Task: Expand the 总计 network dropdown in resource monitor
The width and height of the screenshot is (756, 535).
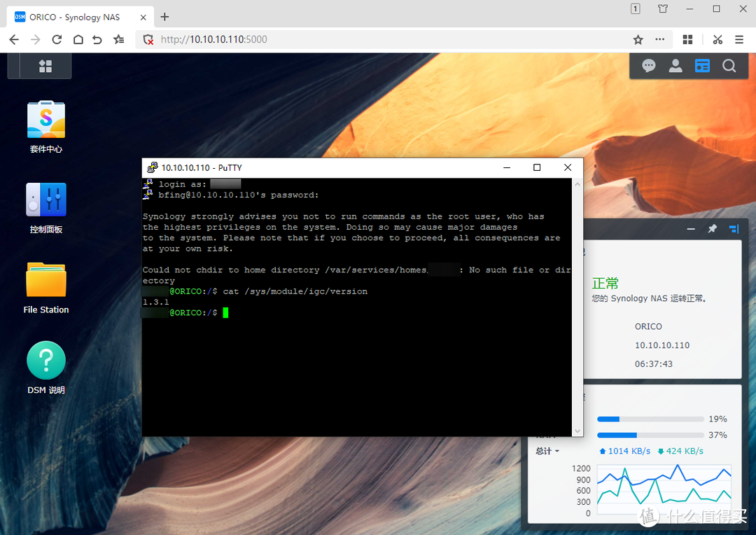Action: pos(547,451)
